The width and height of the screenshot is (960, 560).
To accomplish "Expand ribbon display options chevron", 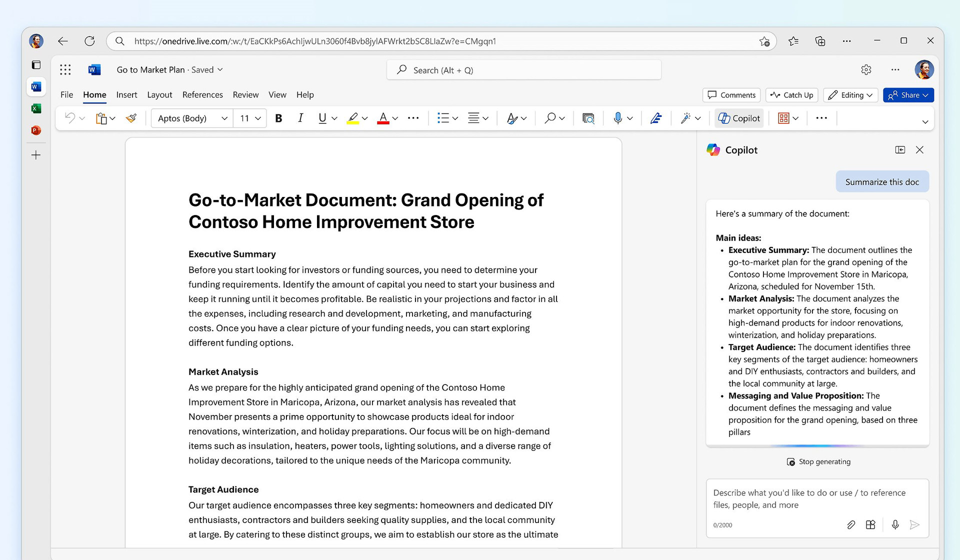I will (925, 122).
